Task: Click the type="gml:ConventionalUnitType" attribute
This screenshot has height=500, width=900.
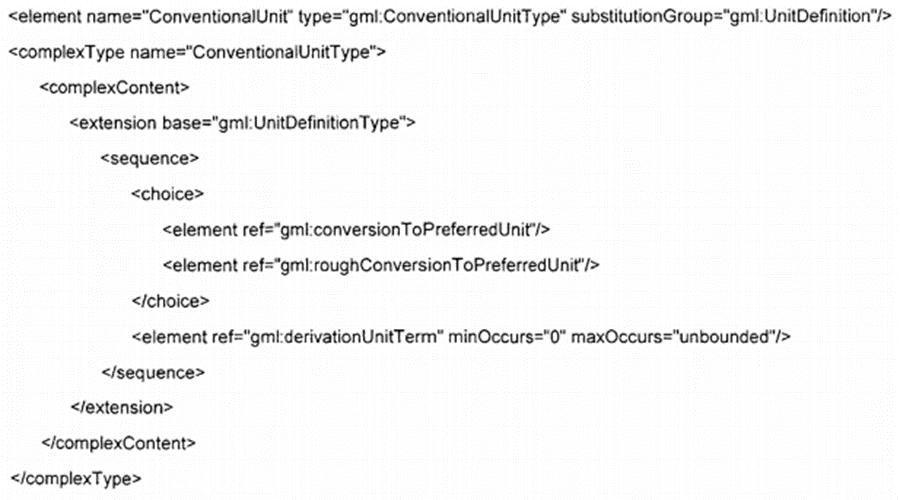Action: point(432,17)
